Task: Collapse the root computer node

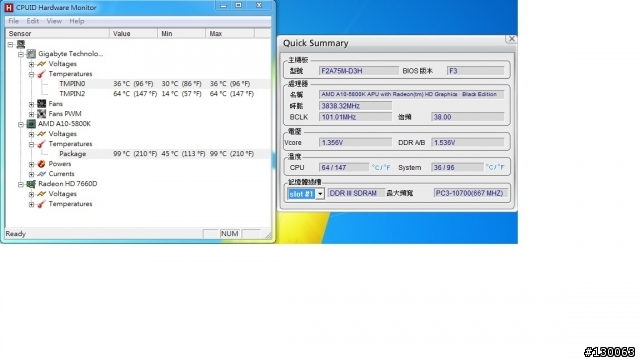Action: coord(11,44)
